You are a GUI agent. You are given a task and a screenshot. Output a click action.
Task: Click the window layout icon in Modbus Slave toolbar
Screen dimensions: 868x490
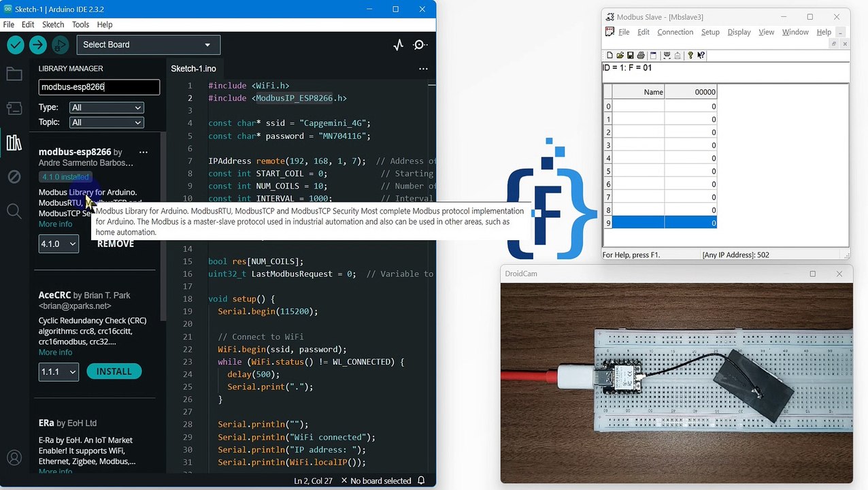point(654,55)
